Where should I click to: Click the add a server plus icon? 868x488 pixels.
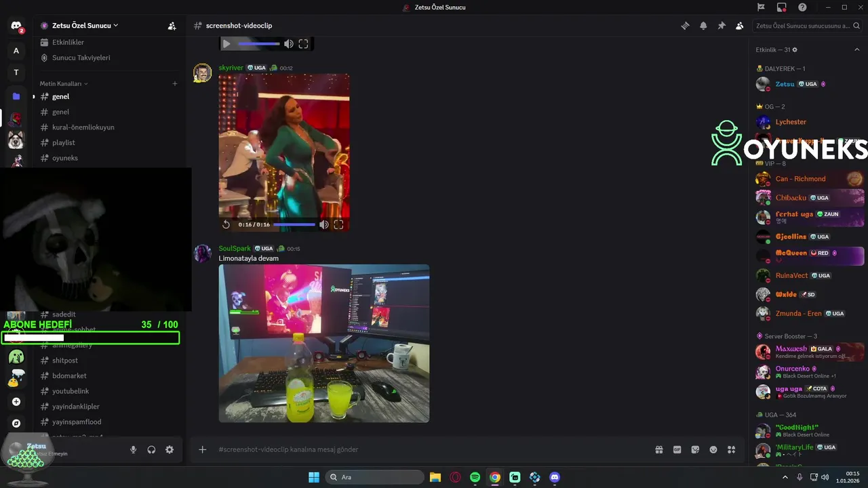click(16, 401)
